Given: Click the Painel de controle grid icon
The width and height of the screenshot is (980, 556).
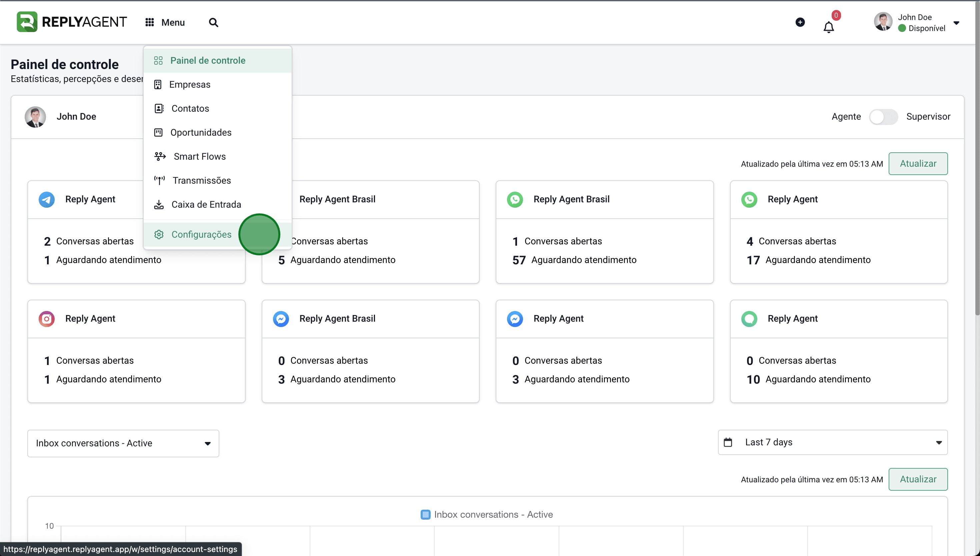Looking at the screenshot, I should [158, 60].
